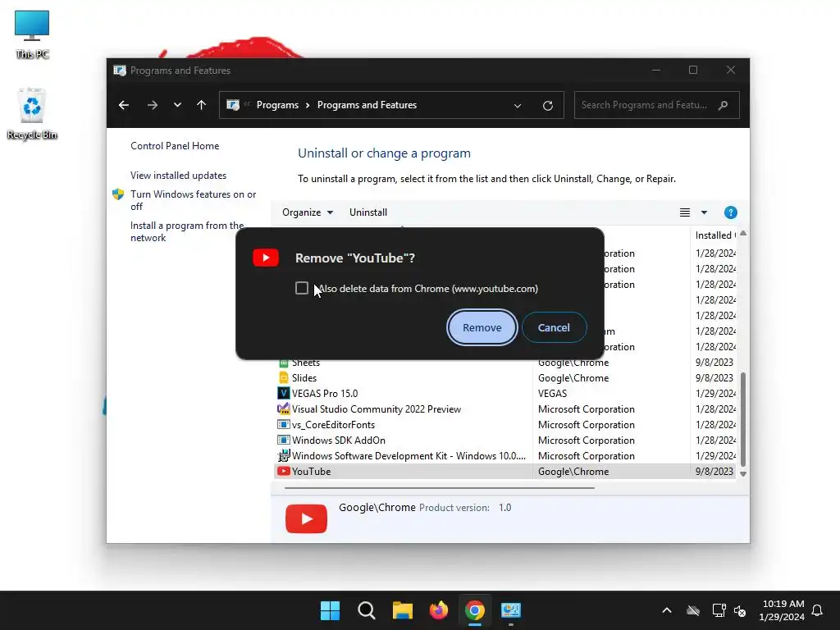
Task: Launch Firefox from the taskbar
Action: click(439, 610)
